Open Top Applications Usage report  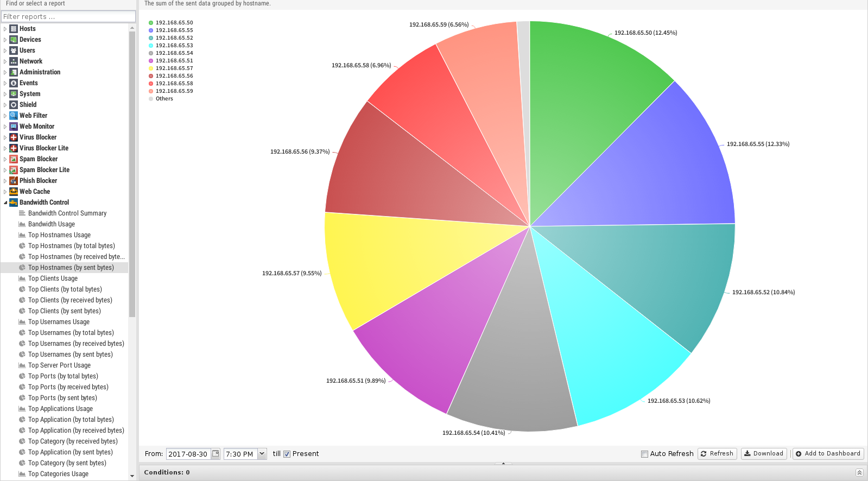click(x=60, y=409)
